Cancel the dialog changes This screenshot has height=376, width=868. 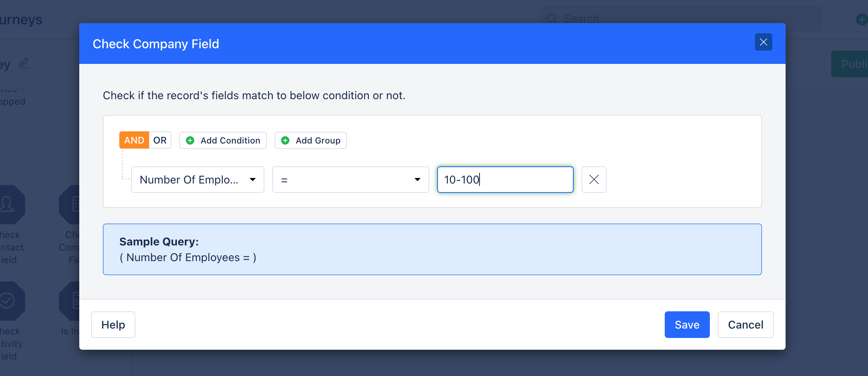pyautogui.click(x=745, y=325)
